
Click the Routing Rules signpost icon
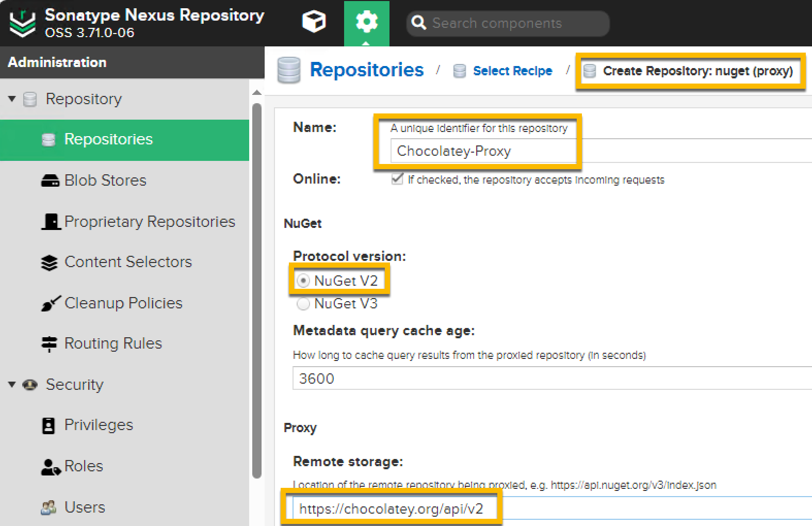(49, 344)
